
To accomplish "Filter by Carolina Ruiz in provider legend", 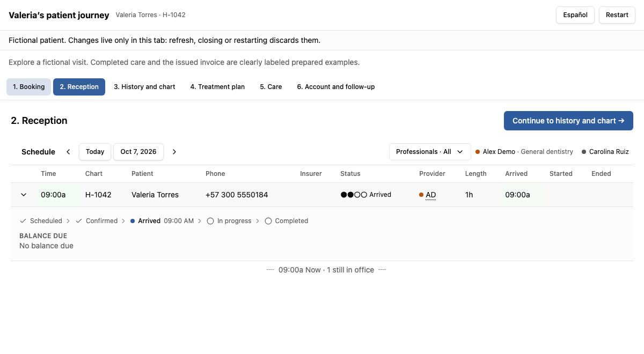I will point(605,152).
